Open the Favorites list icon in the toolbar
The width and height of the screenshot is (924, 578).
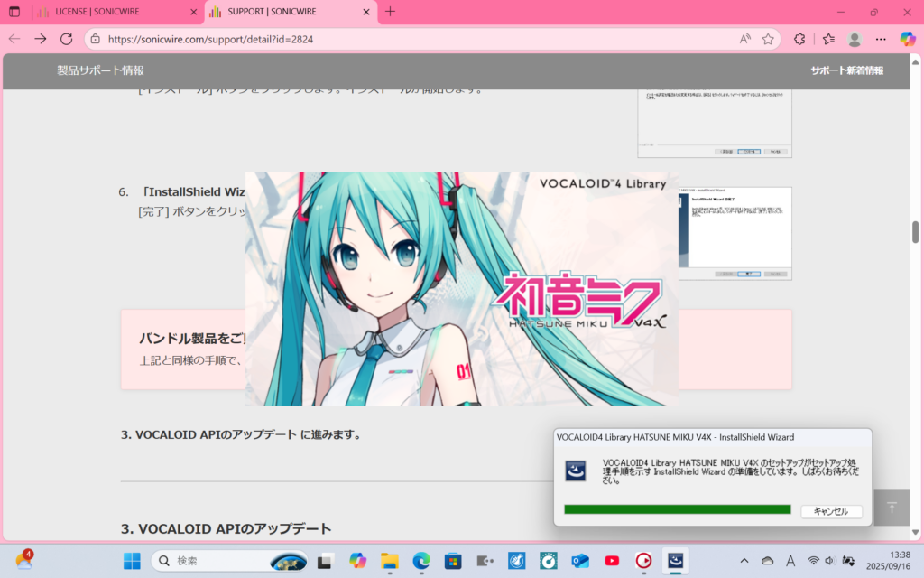click(x=828, y=39)
